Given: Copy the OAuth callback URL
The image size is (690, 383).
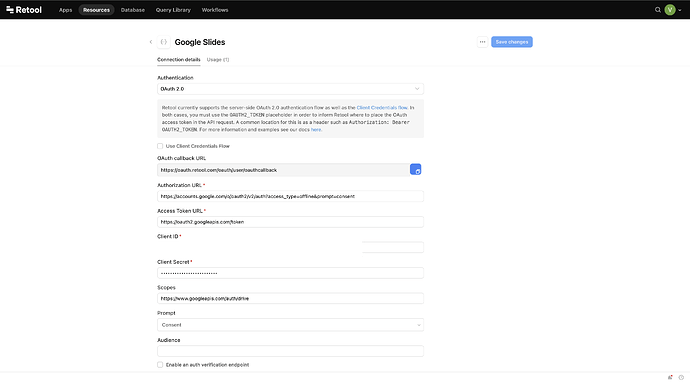Looking at the screenshot, I should tap(415, 169).
